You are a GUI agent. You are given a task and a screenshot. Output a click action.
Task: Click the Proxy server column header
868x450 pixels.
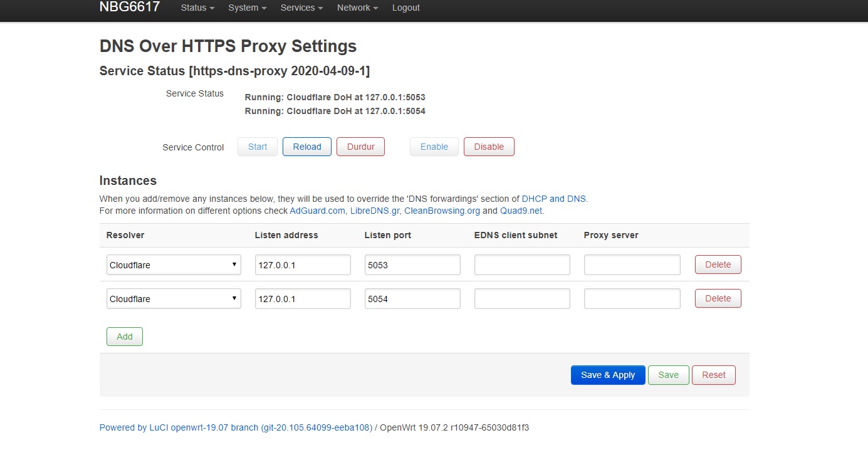[x=611, y=235]
